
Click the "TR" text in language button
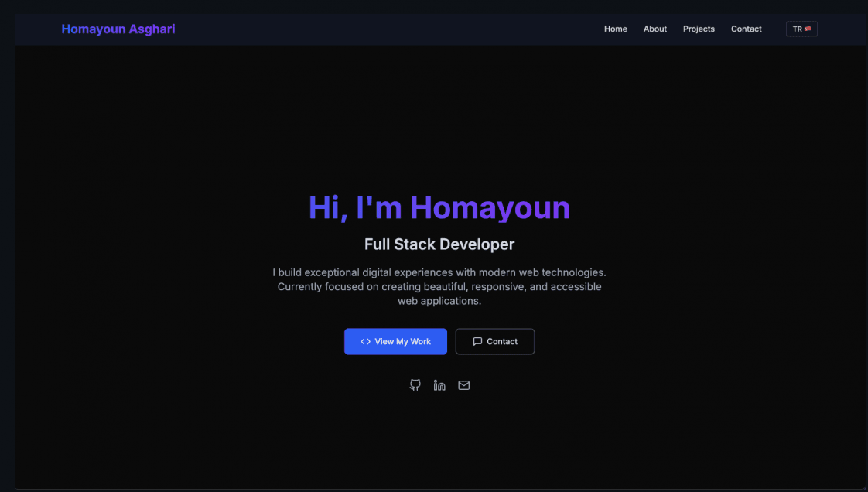[x=797, y=29]
